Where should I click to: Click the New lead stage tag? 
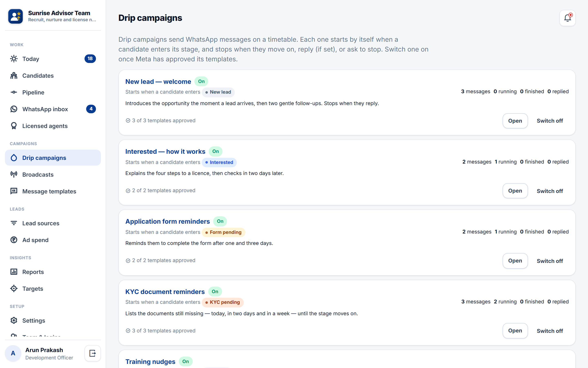click(x=218, y=92)
